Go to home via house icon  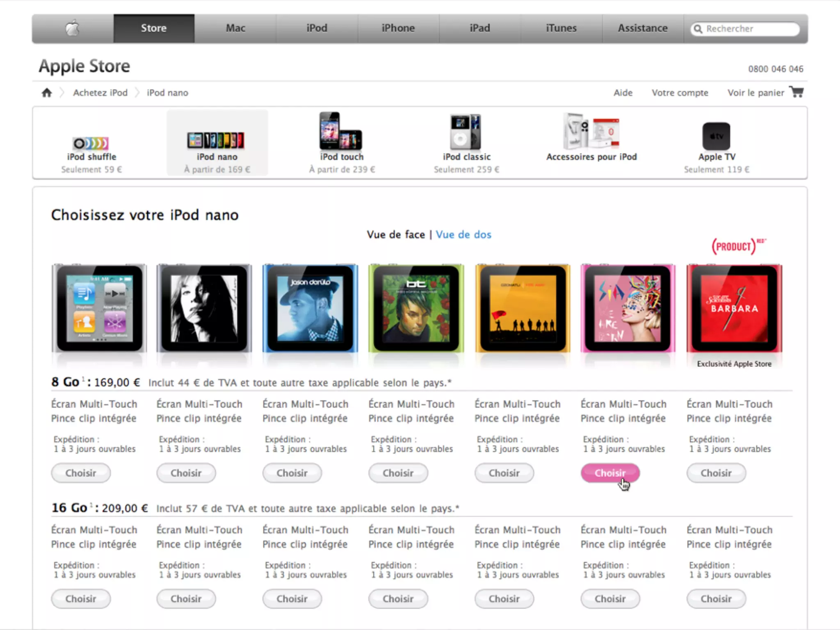coord(47,93)
